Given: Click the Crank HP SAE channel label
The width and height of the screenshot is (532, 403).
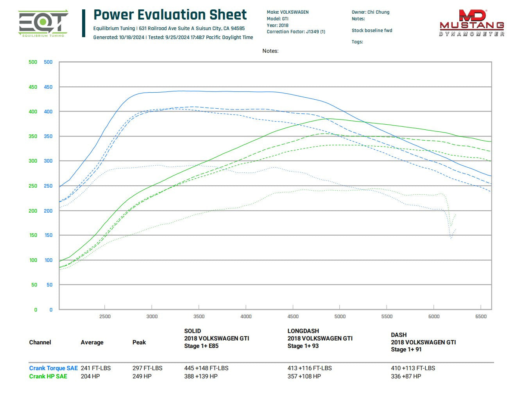Looking at the screenshot, I should click(x=48, y=376).
